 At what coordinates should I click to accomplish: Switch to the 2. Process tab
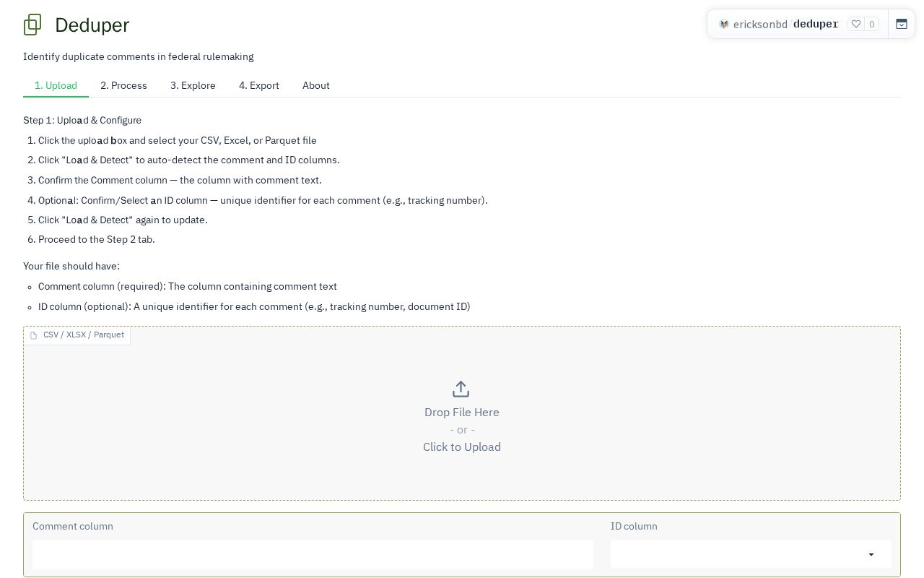point(123,85)
